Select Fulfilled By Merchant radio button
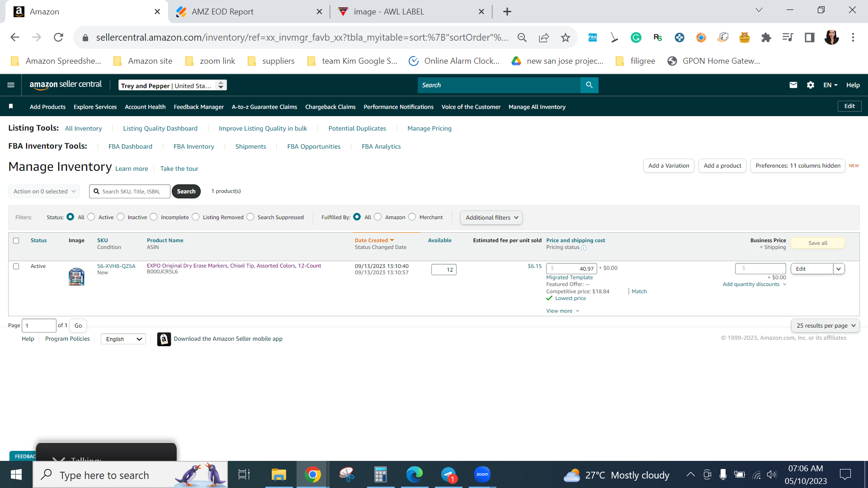Image resolution: width=868 pixels, height=488 pixels. click(412, 217)
